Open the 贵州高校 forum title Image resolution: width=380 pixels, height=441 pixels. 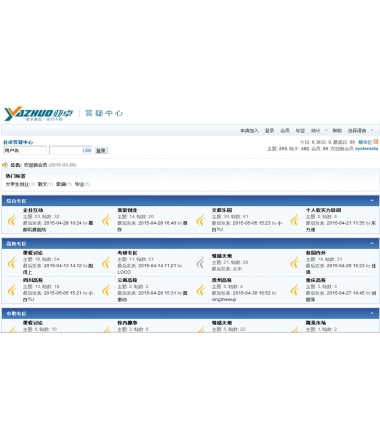pyautogui.click(x=222, y=280)
